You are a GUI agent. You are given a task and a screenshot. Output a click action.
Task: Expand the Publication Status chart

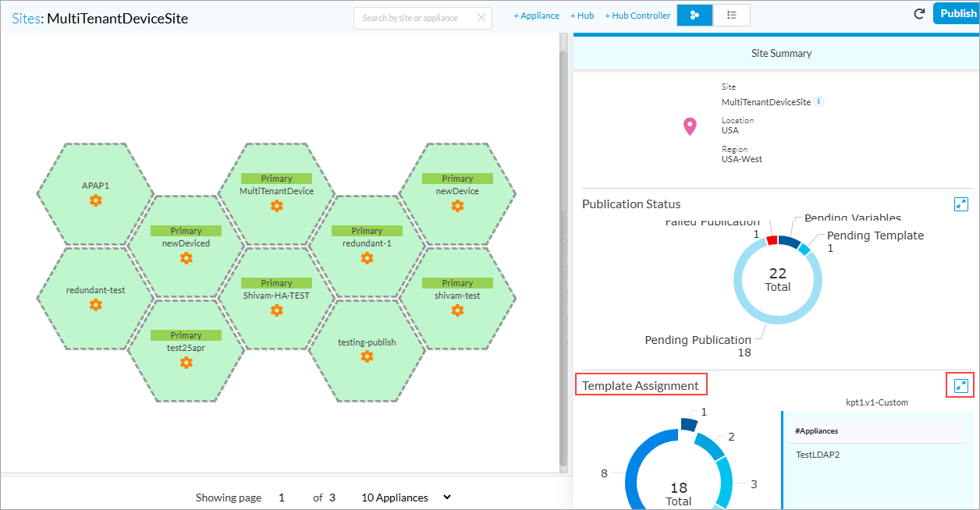coord(961,204)
